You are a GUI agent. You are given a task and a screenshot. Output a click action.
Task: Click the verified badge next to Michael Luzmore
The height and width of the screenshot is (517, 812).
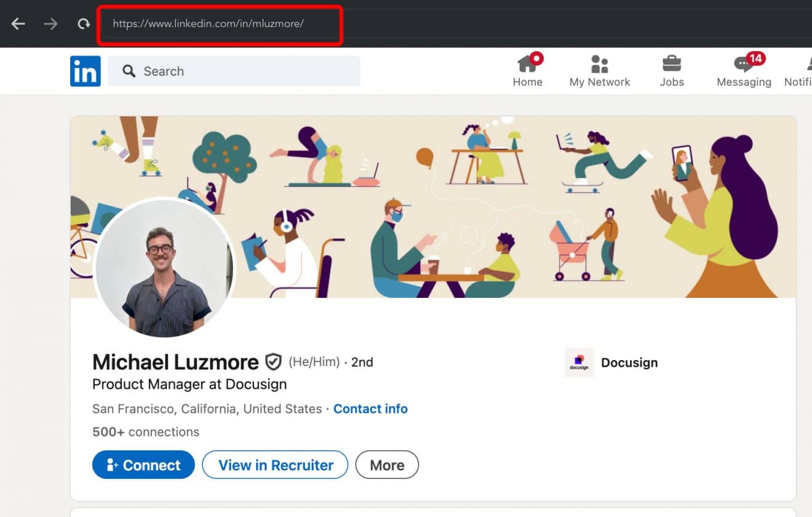click(273, 362)
